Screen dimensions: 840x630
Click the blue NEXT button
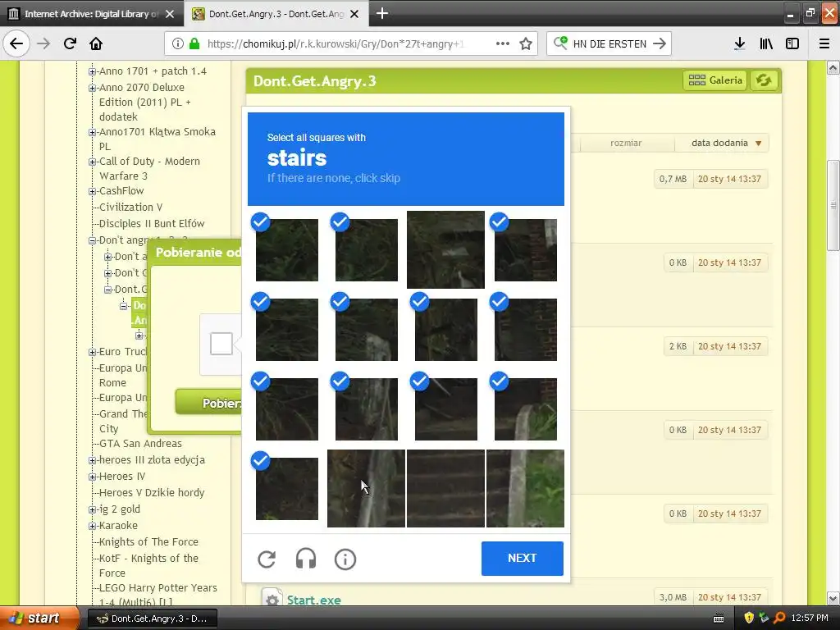click(x=523, y=558)
